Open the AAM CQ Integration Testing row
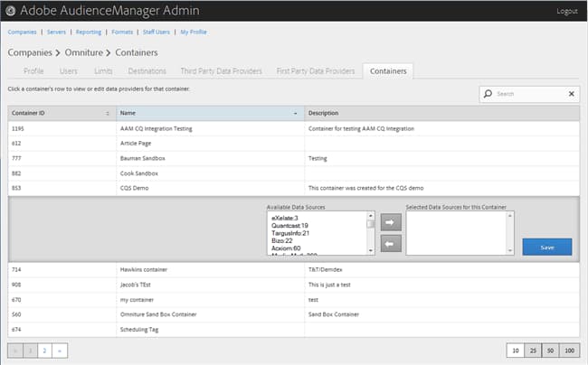Viewport: 588px width, 365px height. pos(294,128)
